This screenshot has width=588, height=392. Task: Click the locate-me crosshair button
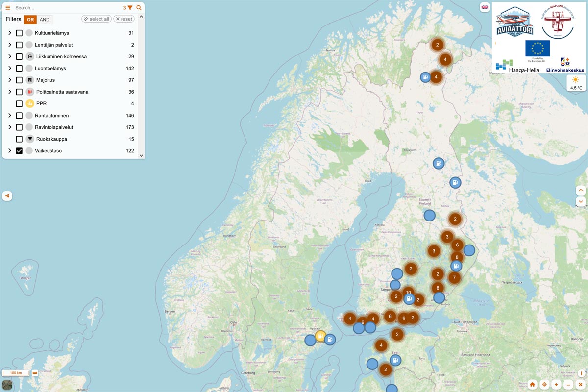544,385
